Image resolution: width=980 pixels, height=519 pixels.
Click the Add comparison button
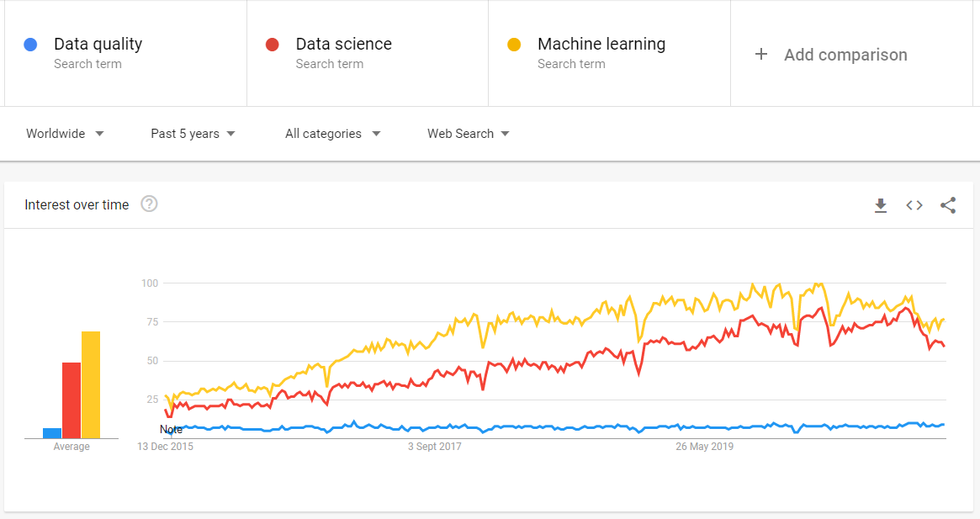point(845,55)
